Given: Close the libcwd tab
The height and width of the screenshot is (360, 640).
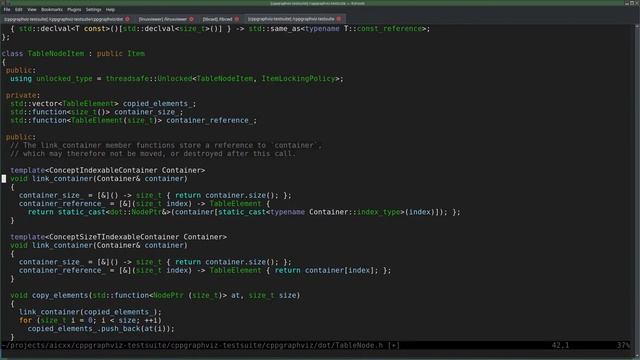Looking at the screenshot, I should [237, 19].
